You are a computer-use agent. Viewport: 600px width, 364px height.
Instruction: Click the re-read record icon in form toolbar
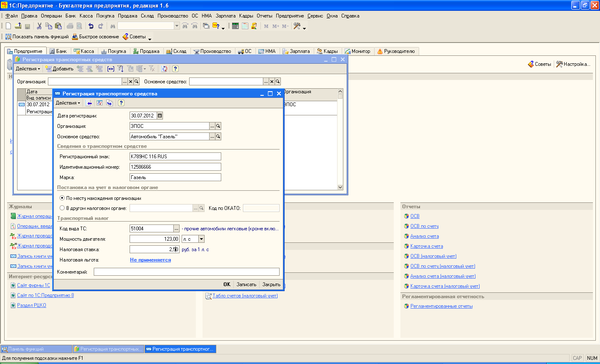(100, 103)
